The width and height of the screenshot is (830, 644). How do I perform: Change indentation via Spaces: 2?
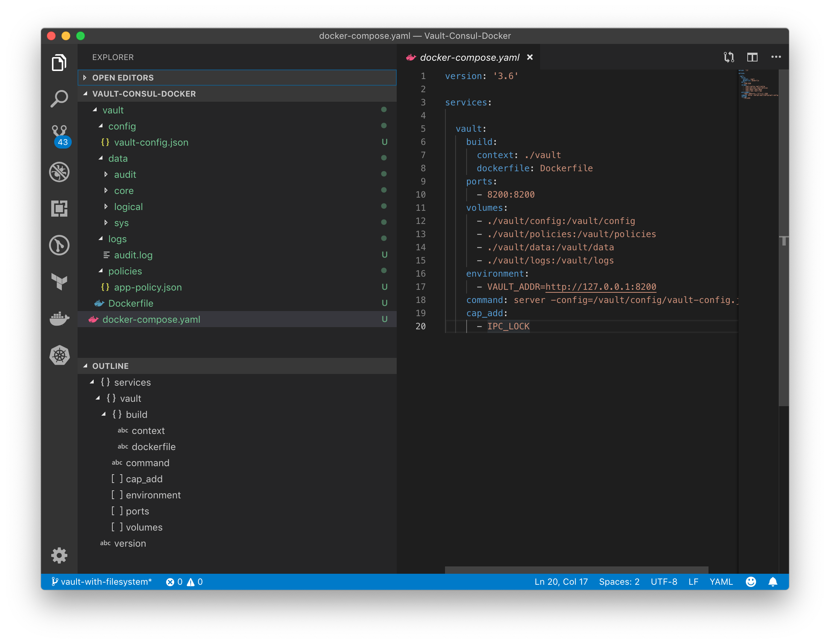[x=619, y=582]
